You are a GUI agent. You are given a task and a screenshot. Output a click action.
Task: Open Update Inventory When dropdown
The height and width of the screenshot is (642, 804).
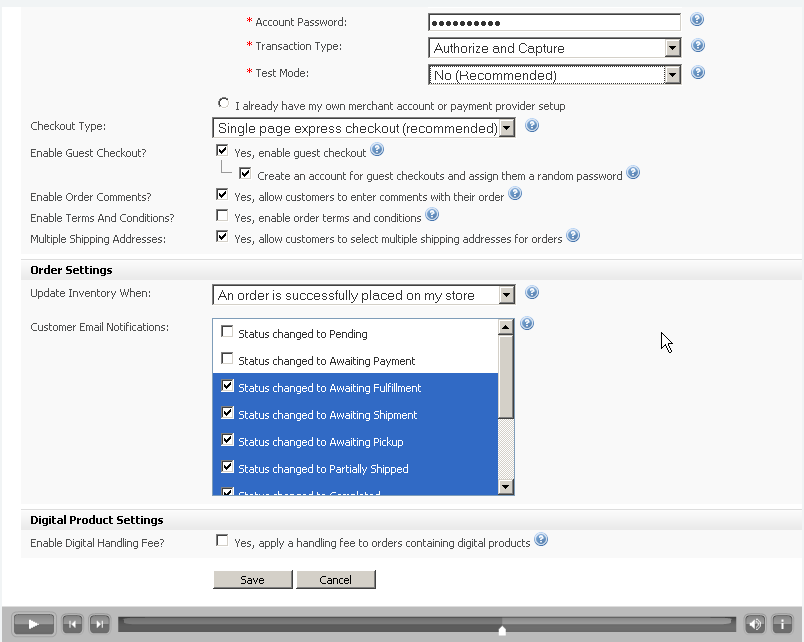click(x=364, y=295)
